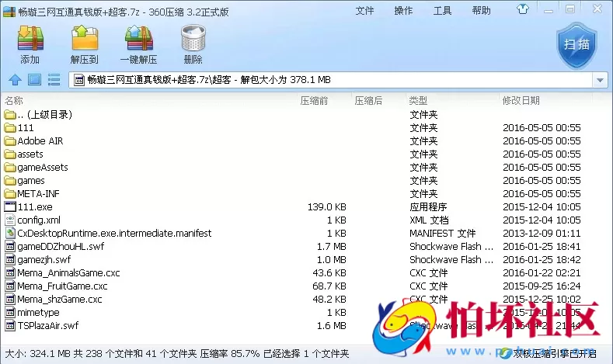
Task: Open the address bar path dropdown
Action: 600,80
